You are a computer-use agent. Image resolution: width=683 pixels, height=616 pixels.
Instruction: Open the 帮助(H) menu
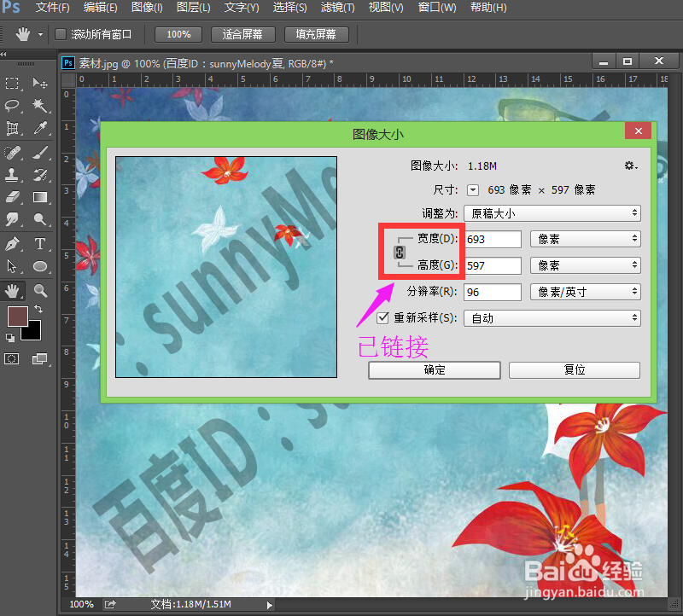488,8
